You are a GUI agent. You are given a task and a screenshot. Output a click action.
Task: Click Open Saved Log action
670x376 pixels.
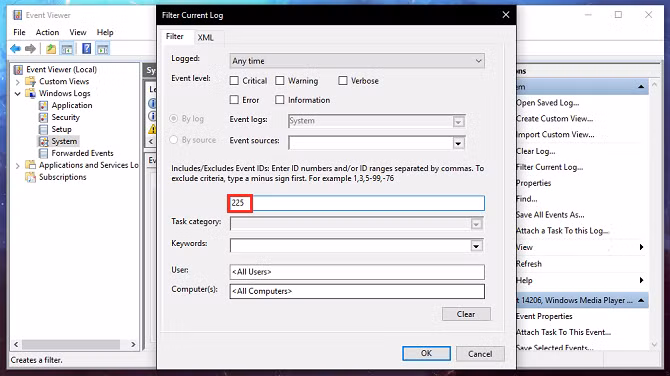[547, 103]
